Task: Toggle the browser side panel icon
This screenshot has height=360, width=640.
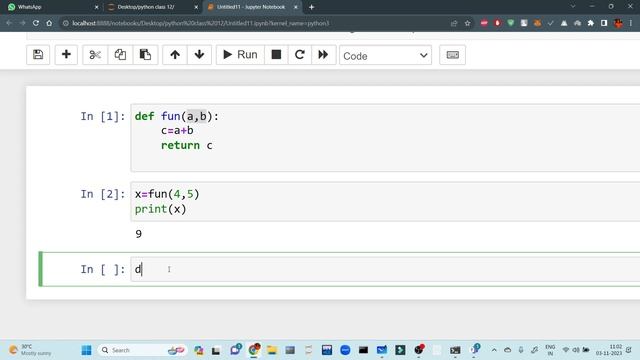Action: tap(604, 23)
